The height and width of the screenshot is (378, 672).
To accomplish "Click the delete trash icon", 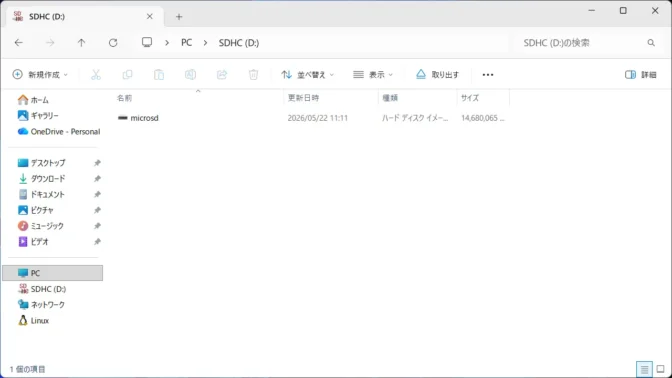I will click(253, 75).
